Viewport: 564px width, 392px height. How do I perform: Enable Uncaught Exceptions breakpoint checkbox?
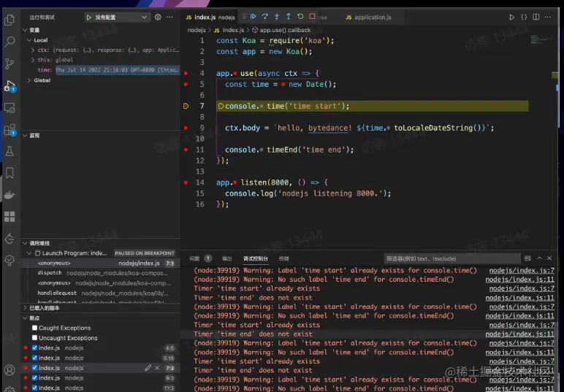pyautogui.click(x=34, y=338)
